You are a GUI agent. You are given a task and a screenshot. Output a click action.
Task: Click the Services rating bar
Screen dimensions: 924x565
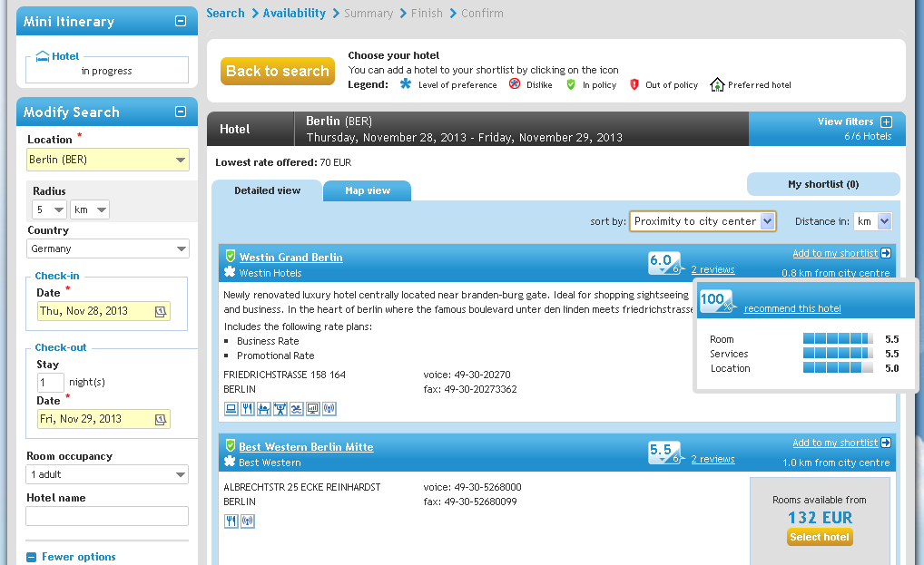click(838, 353)
